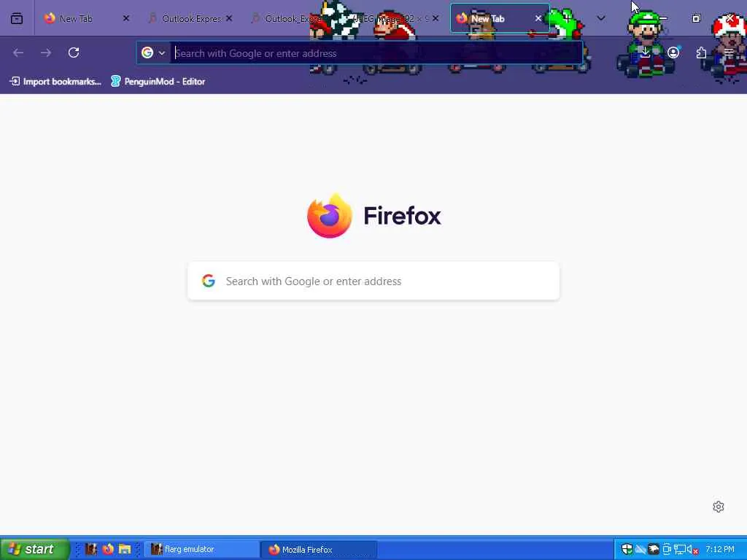Click the dark bird tray icon
The height and width of the screenshot is (560, 747).
click(654, 550)
